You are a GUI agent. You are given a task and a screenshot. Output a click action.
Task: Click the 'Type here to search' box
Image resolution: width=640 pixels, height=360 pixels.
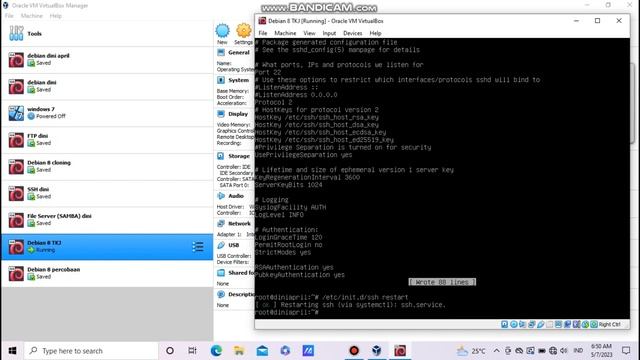point(91,351)
